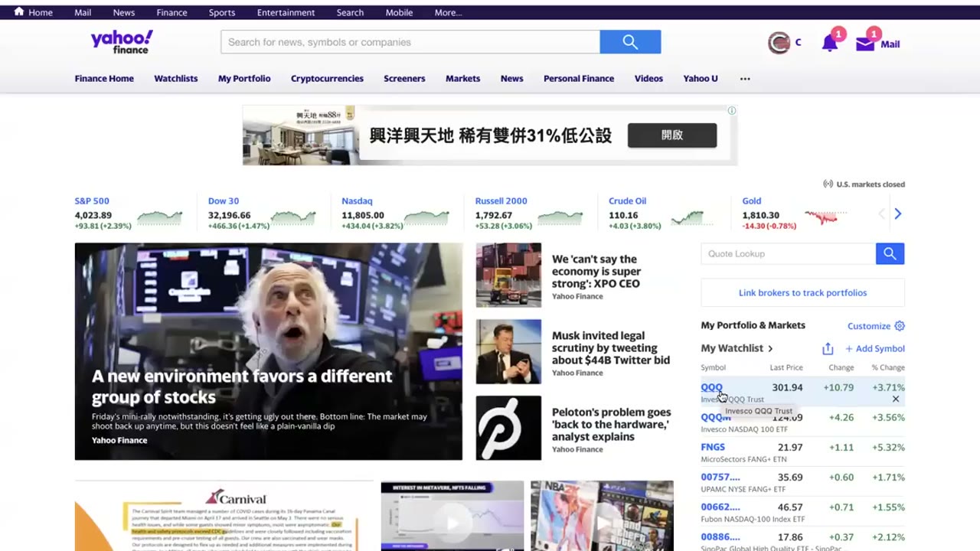
Task: Open the three-dots navigation overflow menu
Action: [x=745, y=78]
